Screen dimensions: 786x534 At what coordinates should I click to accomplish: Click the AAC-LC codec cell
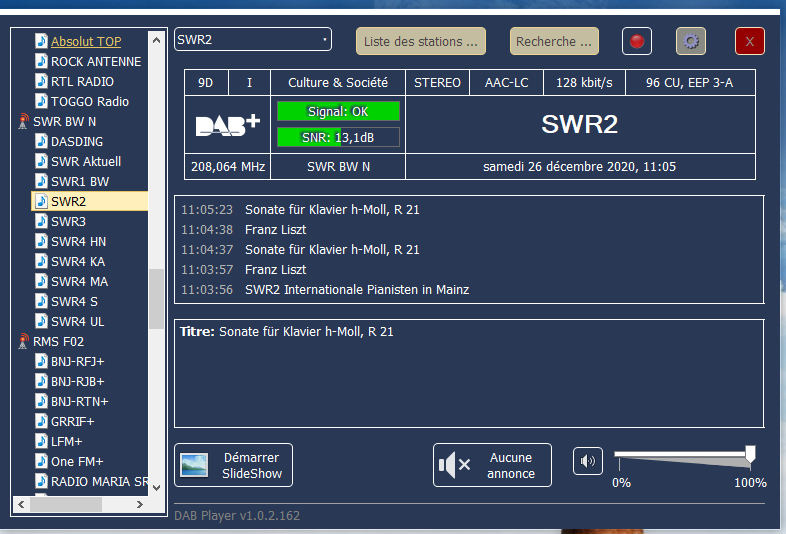[506, 83]
